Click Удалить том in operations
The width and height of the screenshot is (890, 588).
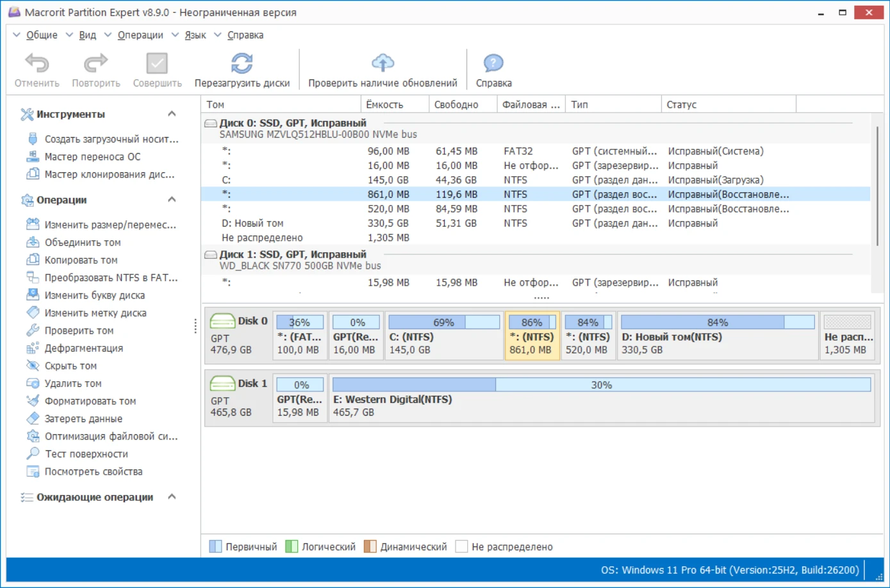coord(73,384)
